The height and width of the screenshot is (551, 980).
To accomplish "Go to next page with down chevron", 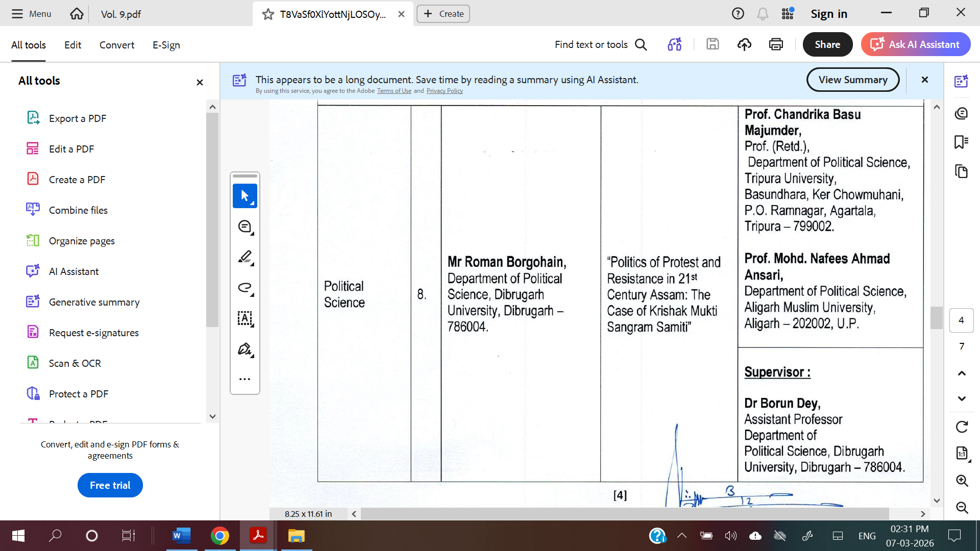I will coord(962,398).
